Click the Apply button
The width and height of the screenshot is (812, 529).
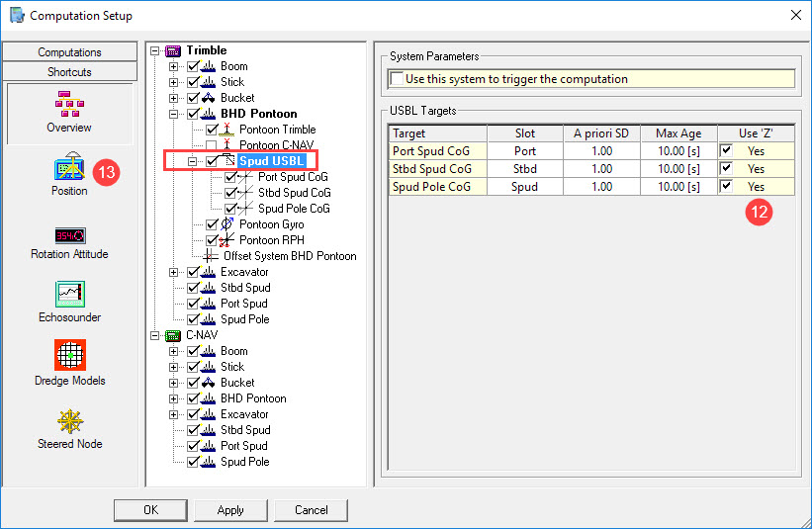click(x=230, y=510)
